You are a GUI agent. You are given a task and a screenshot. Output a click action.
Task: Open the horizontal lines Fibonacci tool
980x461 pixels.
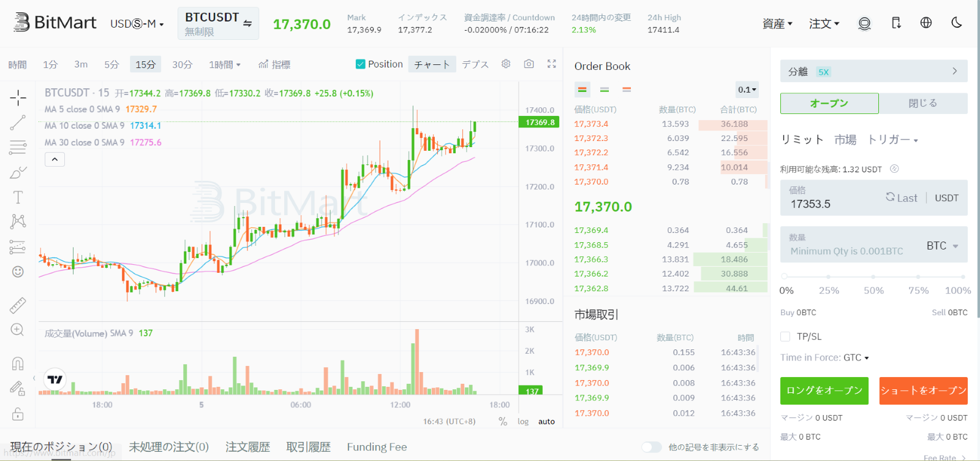[x=18, y=147]
